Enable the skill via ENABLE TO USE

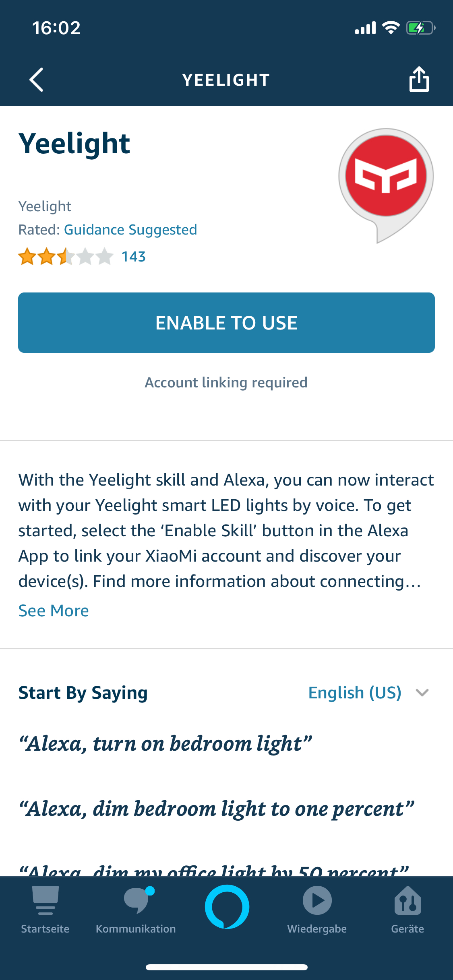click(226, 322)
